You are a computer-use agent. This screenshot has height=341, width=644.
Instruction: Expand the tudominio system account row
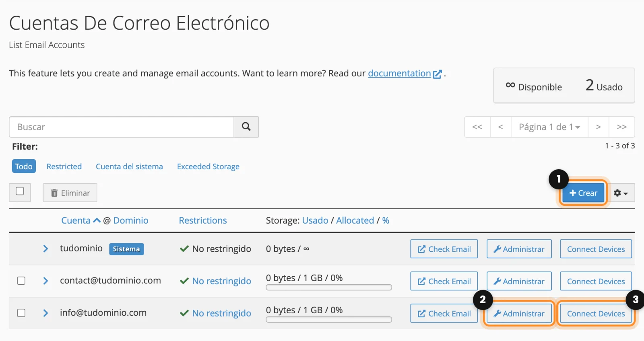click(x=45, y=249)
